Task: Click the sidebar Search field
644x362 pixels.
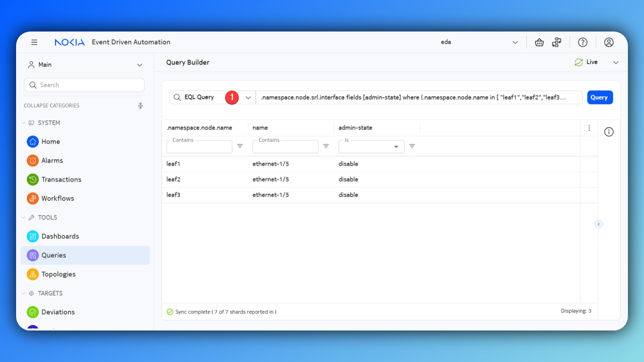Action: click(84, 85)
